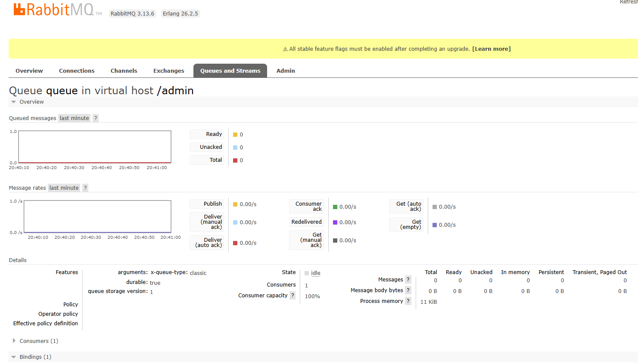638x364 pixels.
Task: Click the Publish rate label
Action: pos(207,204)
